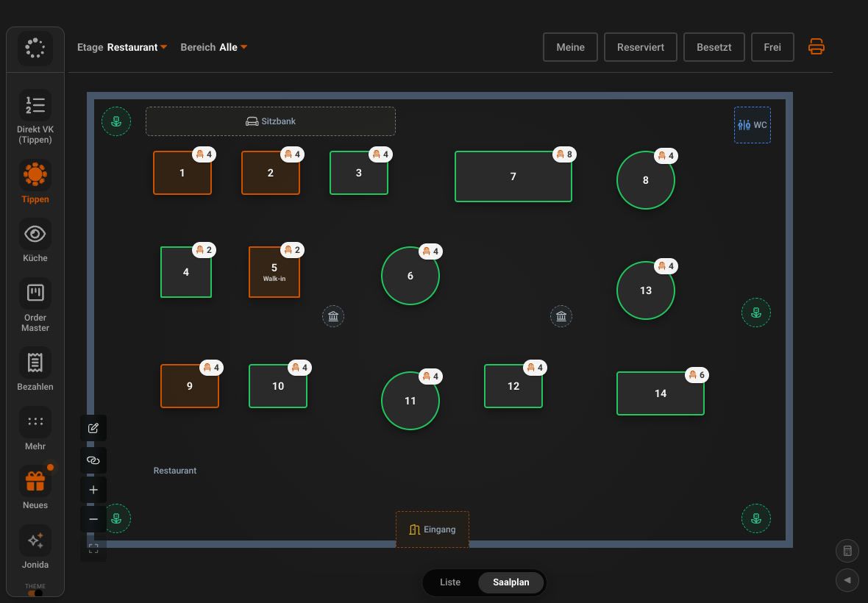This screenshot has height=603, width=868.
Task: Toggle the Meine filter
Action: (570, 47)
